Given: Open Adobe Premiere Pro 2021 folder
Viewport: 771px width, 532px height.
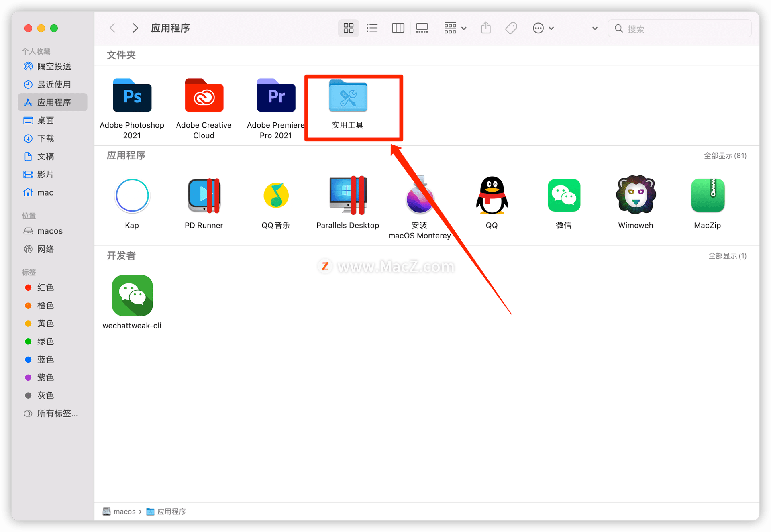Looking at the screenshot, I should coord(276,96).
